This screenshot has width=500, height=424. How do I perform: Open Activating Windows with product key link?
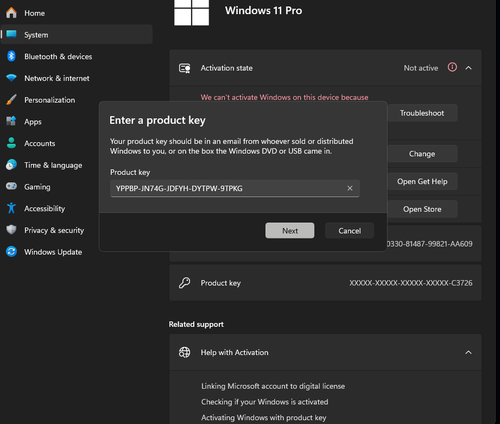(x=264, y=417)
